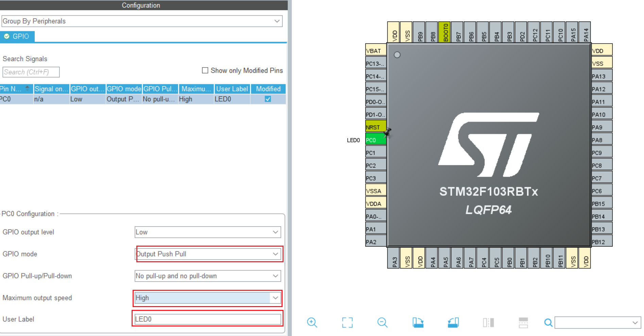Open GPIO Pull-up/Pull-down dropdown
644x336 pixels.
pos(208,276)
